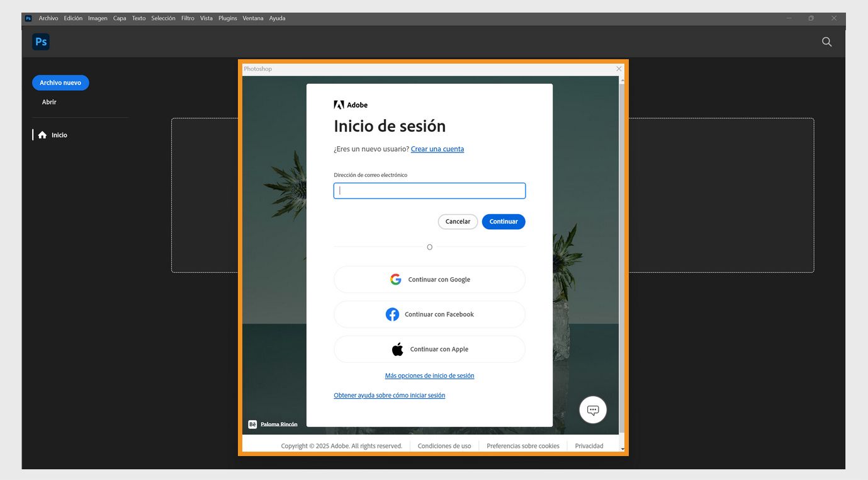The width and height of the screenshot is (868, 480).
Task: Click the Paloma Rincón credit link
Action: pos(279,425)
